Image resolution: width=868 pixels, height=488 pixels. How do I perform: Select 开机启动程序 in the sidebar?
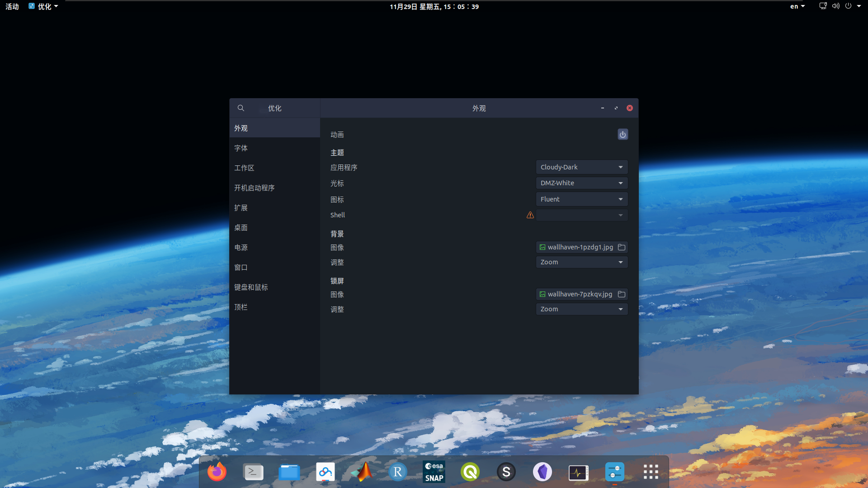(x=274, y=188)
